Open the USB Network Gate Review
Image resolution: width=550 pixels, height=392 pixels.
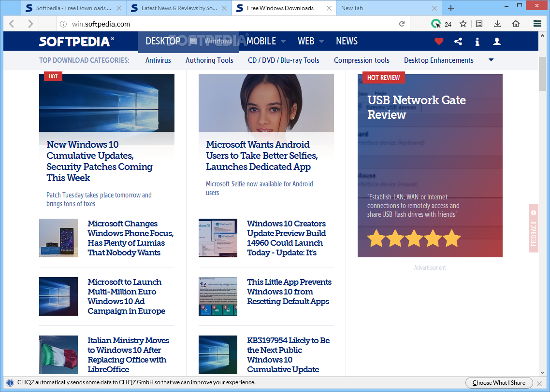pyautogui.click(x=416, y=107)
